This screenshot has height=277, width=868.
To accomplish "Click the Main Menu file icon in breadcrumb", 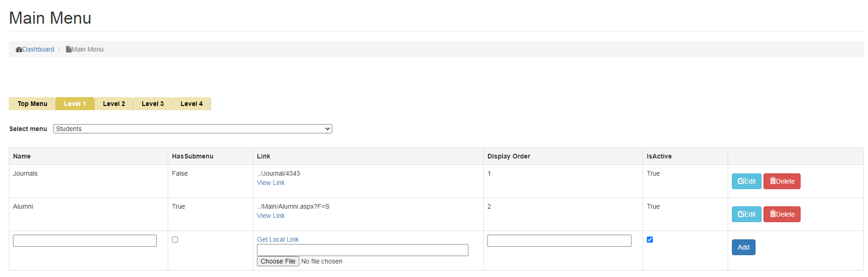I will (x=68, y=49).
